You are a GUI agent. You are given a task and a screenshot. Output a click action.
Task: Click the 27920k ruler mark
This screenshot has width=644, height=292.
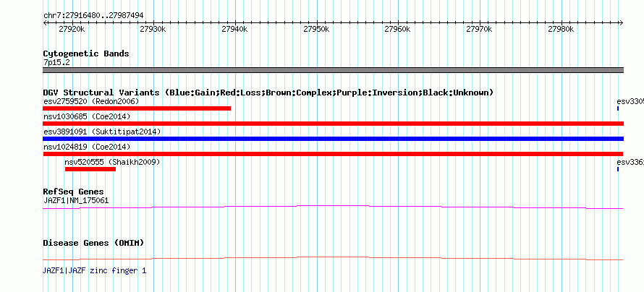[72, 29]
